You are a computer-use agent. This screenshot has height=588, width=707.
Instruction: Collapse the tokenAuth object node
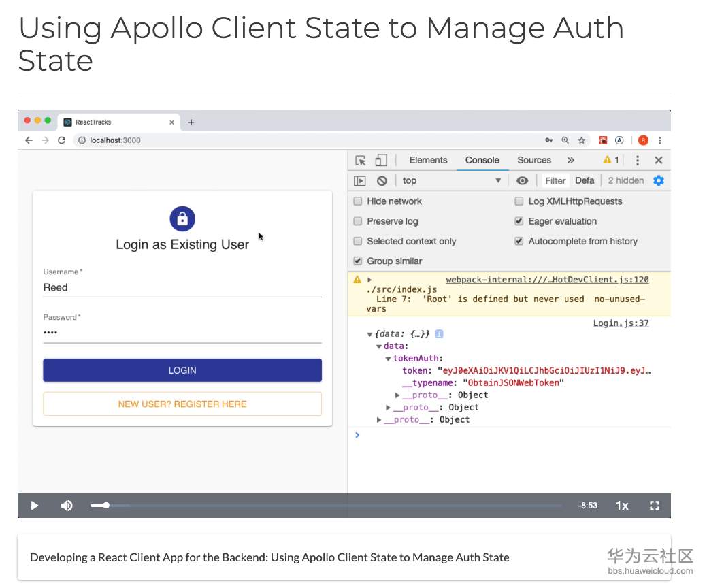[388, 359]
